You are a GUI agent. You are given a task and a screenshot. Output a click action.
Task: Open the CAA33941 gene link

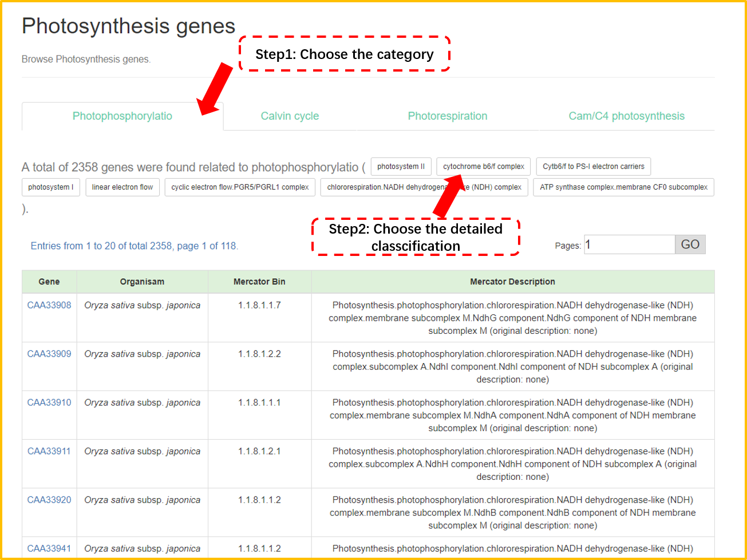click(x=49, y=549)
